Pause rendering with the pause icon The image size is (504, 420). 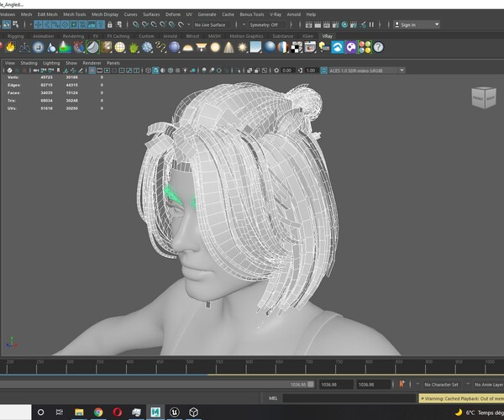[371, 24]
